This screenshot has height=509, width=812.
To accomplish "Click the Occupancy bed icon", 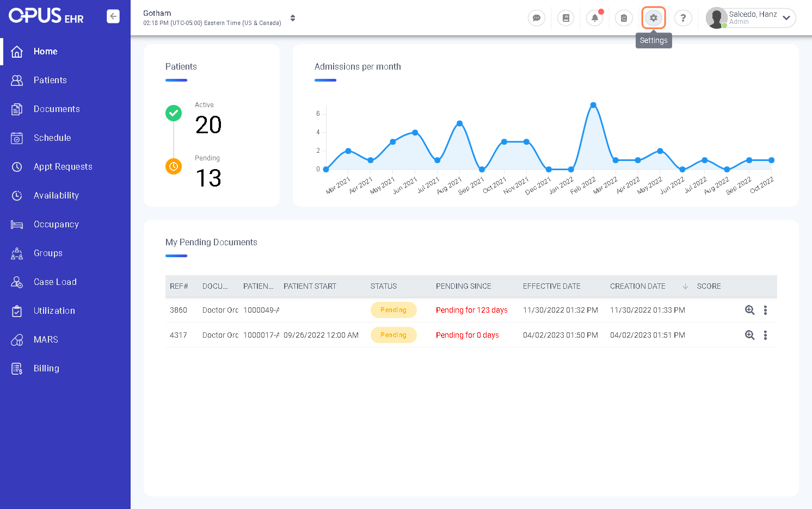I will click(x=17, y=224).
